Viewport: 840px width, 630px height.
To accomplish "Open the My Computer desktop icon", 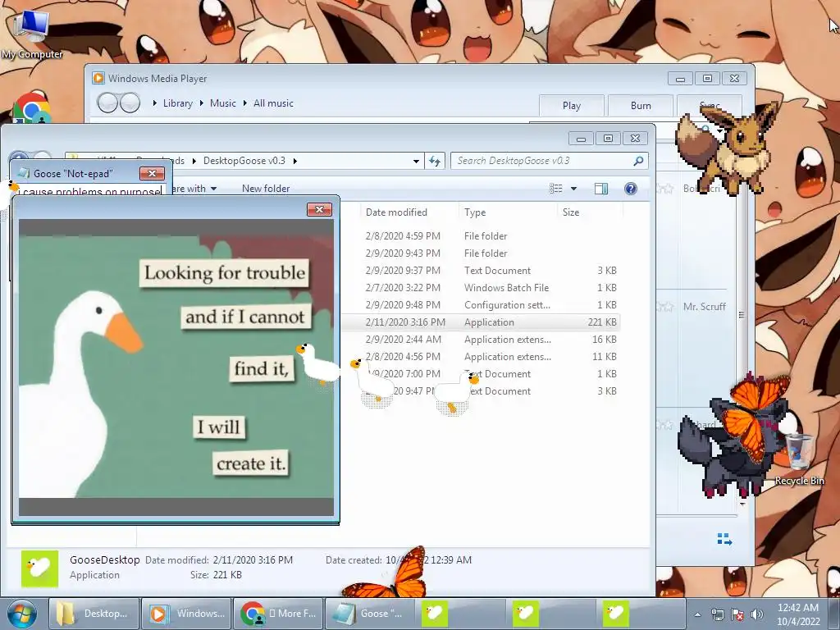I will point(31,33).
